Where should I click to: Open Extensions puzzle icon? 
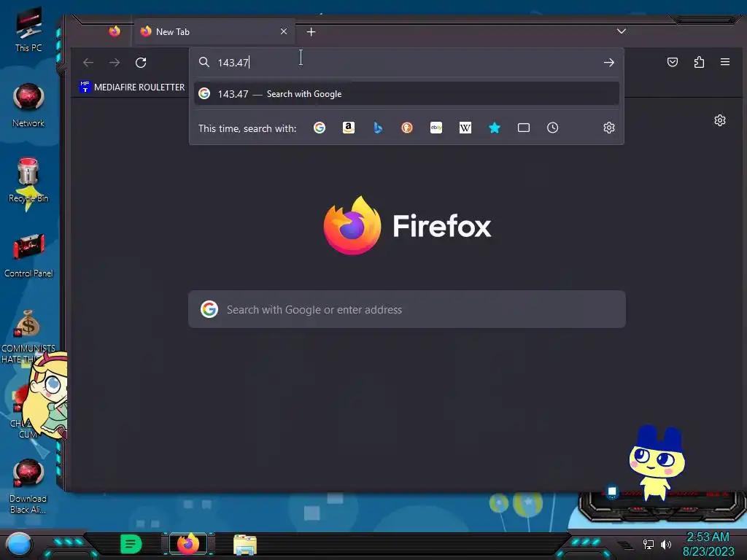pyautogui.click(x=699, y=62)
